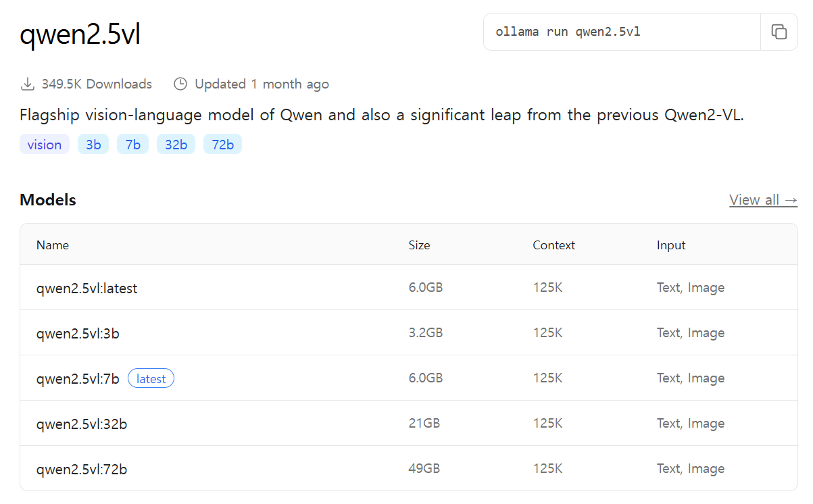The image size is (813, 504).
Task: Select the 7b size tag
Action: 132,145
